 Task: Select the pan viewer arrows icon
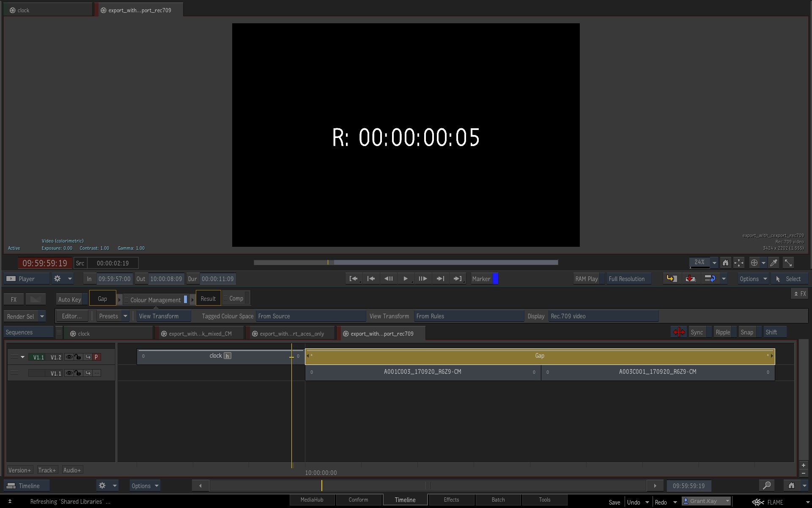pos(738,263)
